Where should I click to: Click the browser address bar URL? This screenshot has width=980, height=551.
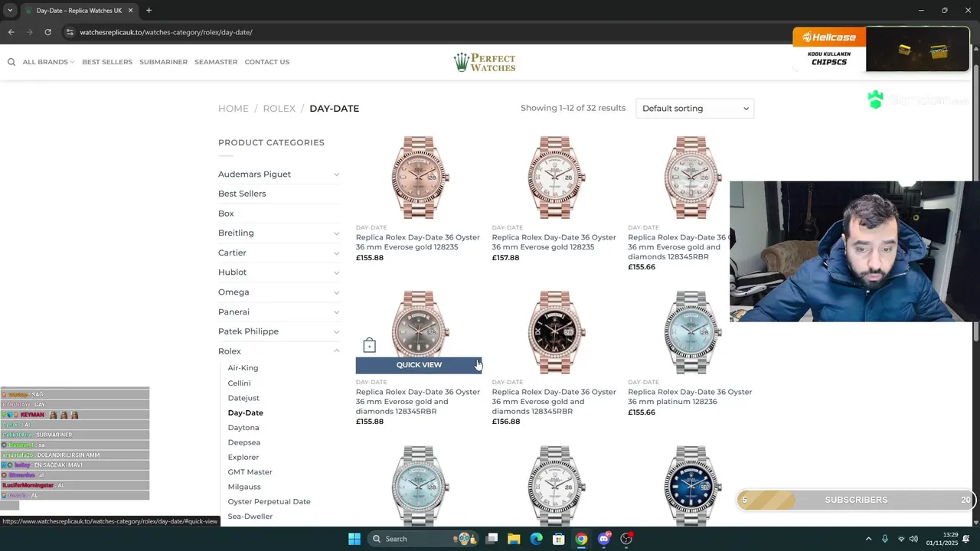[x=166, y=32]
